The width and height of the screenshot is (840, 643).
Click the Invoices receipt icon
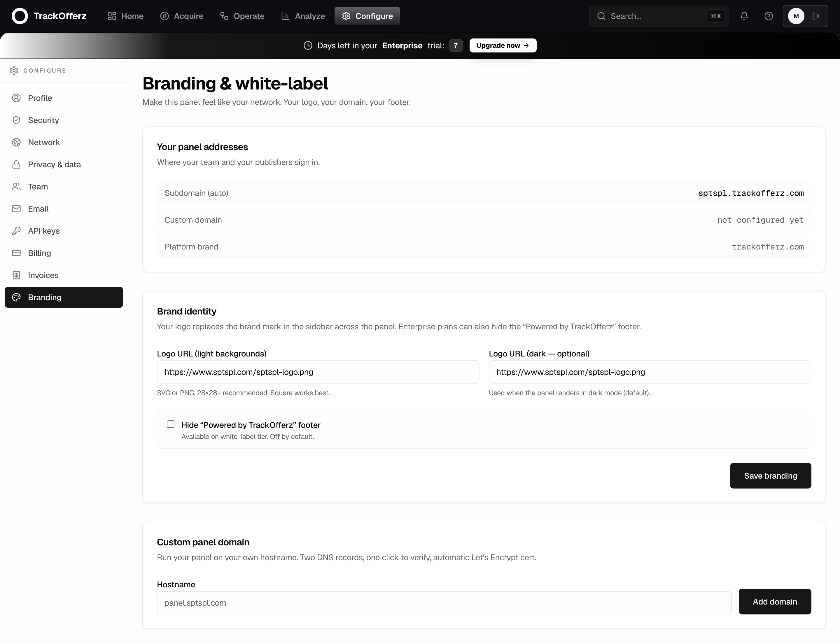[x=16, y=275]
